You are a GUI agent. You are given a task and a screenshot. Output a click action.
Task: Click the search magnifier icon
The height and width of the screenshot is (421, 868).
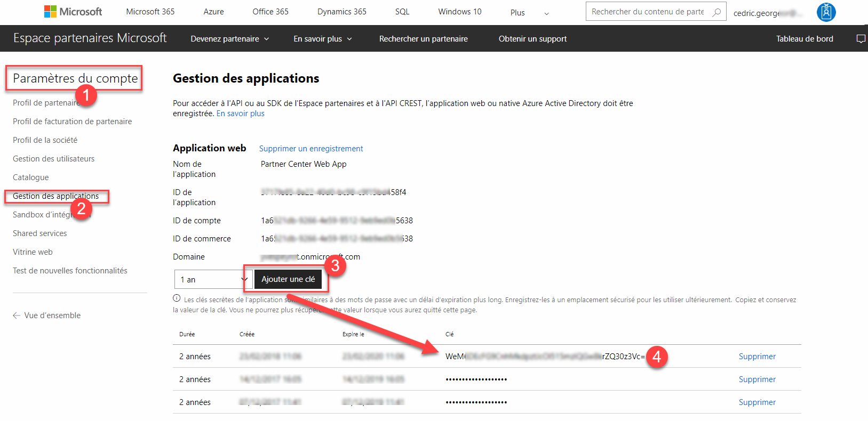point(716,12)
